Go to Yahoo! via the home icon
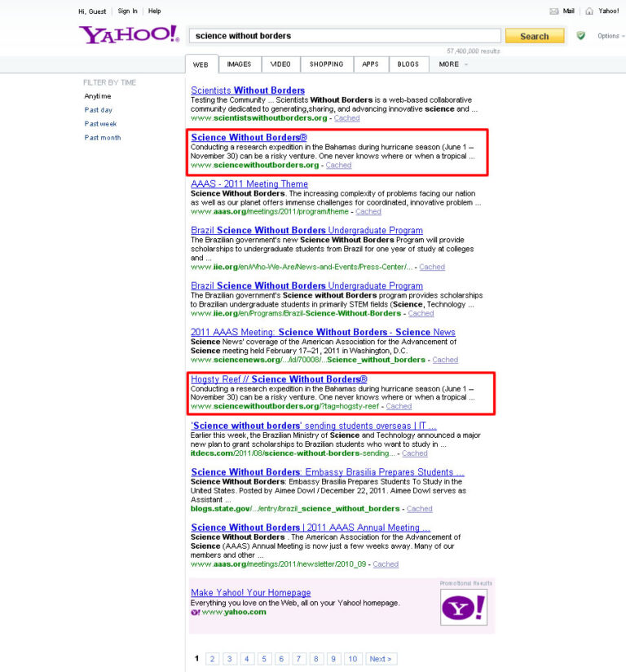 [x=589, y=11]
